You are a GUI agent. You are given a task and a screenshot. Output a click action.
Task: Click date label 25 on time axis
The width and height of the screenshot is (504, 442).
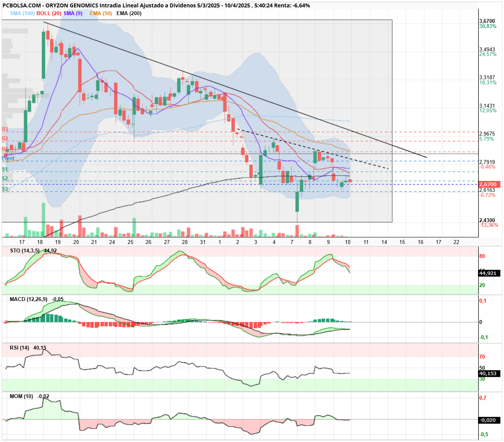tap(130, 242)
